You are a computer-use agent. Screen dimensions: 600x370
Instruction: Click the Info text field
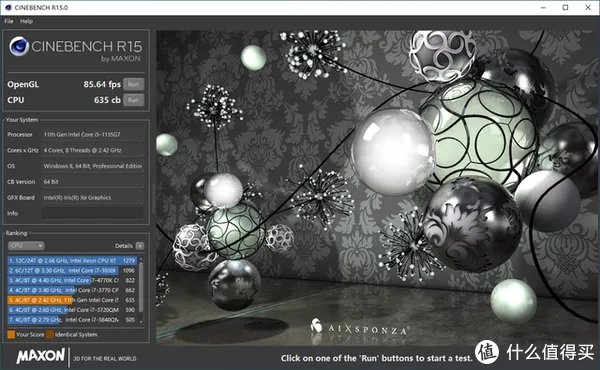pos(93,213)
